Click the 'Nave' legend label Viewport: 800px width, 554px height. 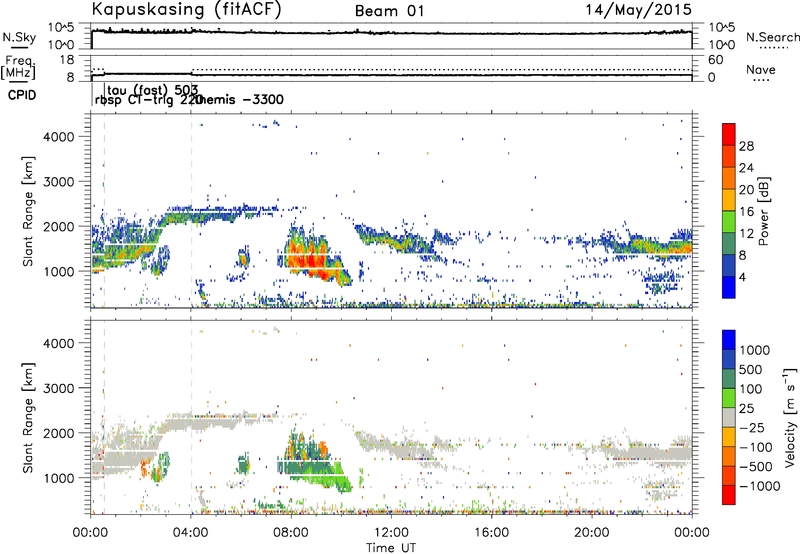click(761, 69)
